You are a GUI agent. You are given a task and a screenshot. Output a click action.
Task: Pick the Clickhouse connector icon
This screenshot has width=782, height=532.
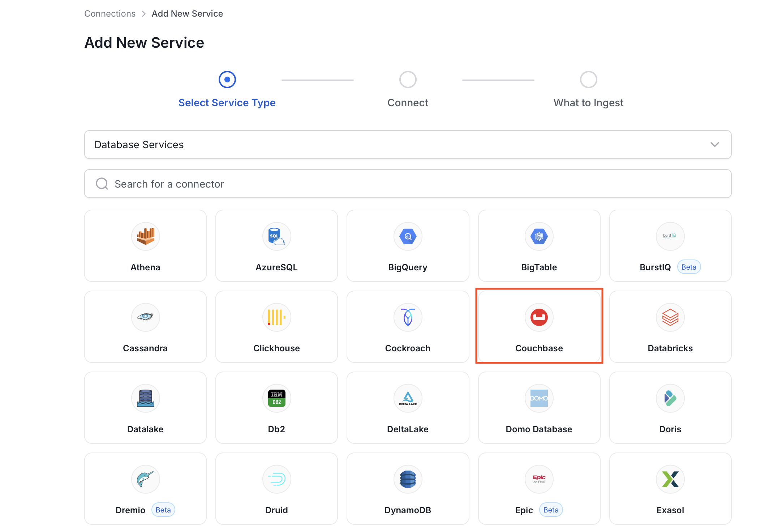tap(276, 317)
